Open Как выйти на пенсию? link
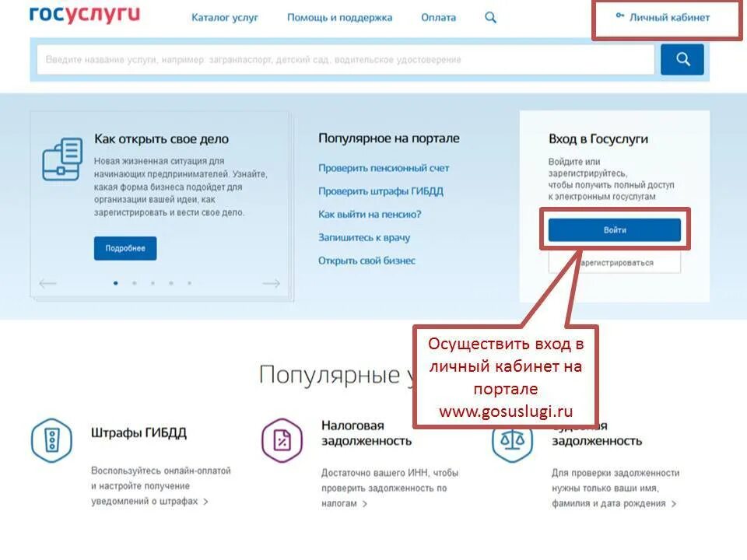The image size is (747, 560). pyautogui.click(x=370, y=215)
